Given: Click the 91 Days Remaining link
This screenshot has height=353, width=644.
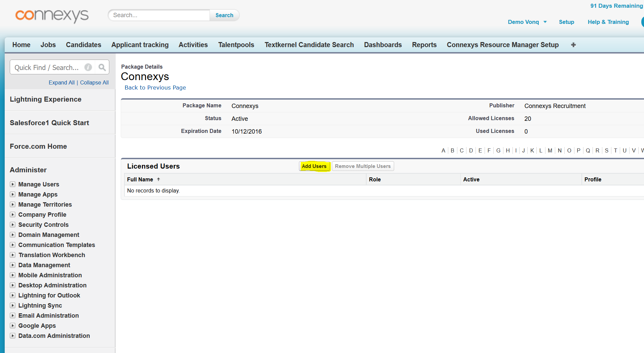Looking at the screenshot, I should (x=616, y=6).
